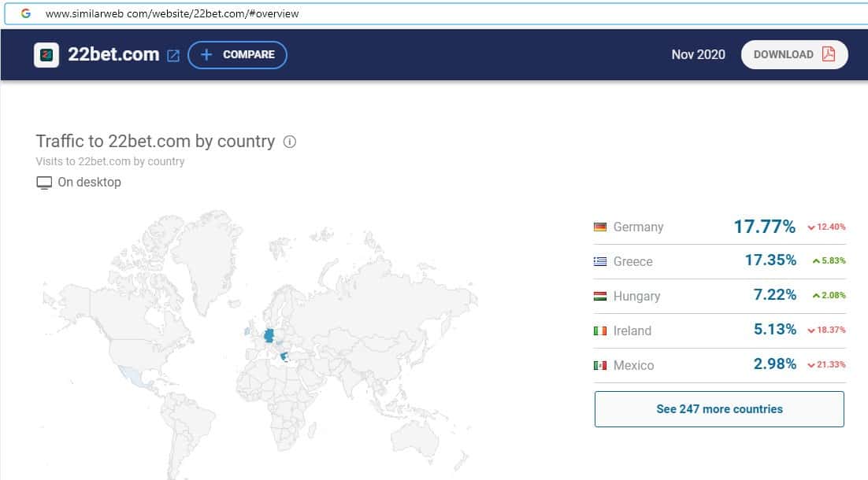The width and height of the screenshot is (868, 480).
Task: Click the Greece flag icon
Action: click(x=600, y=261)
